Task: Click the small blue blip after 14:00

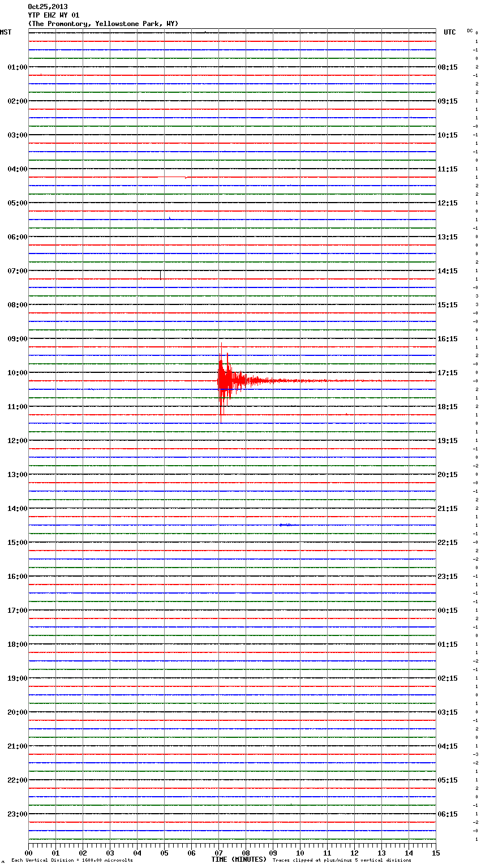Action: tap(286, 525)
